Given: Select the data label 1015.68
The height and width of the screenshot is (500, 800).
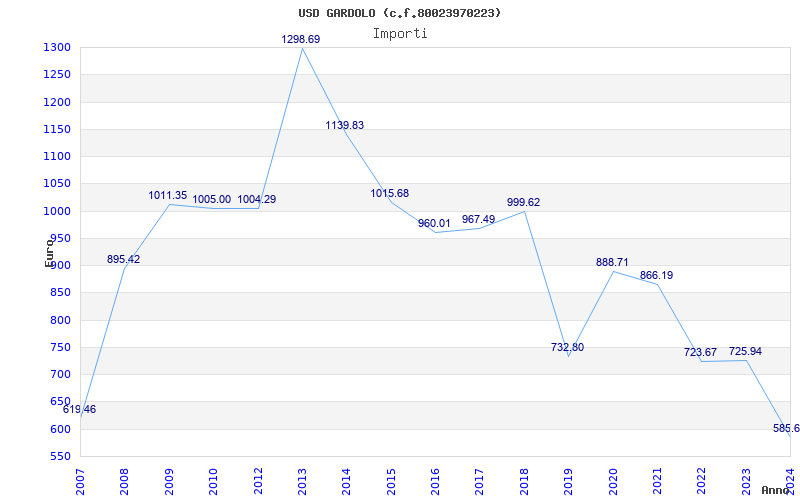Looking at the screenshot, I should 390,194.
